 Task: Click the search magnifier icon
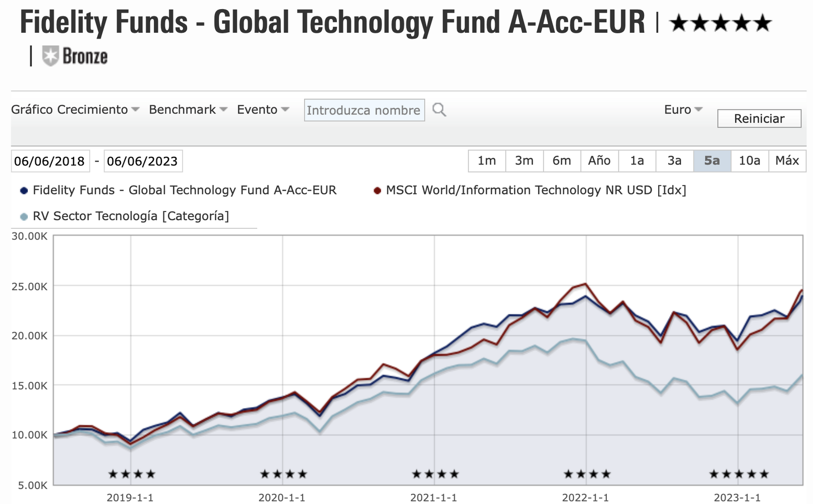coord(439,110)
